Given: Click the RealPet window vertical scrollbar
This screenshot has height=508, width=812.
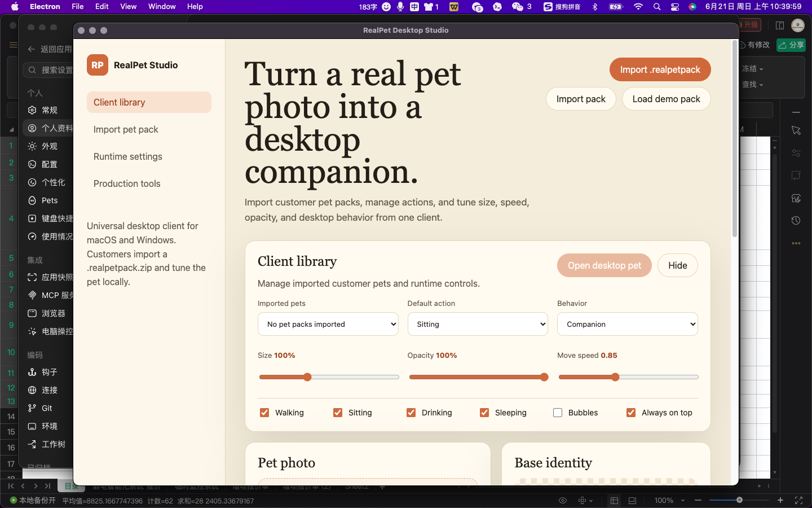Looking at the screenshot, I should 735,138.
